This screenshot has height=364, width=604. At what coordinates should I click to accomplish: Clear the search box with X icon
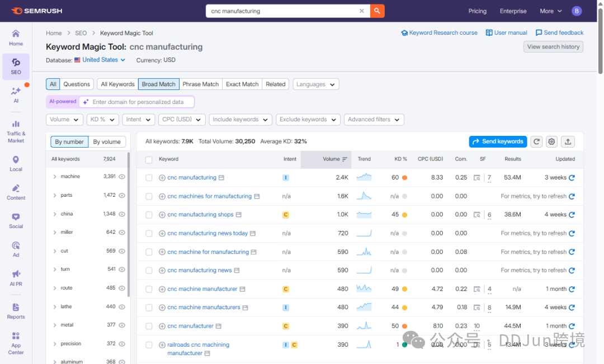pyautogui.click(x=362, y=11)
